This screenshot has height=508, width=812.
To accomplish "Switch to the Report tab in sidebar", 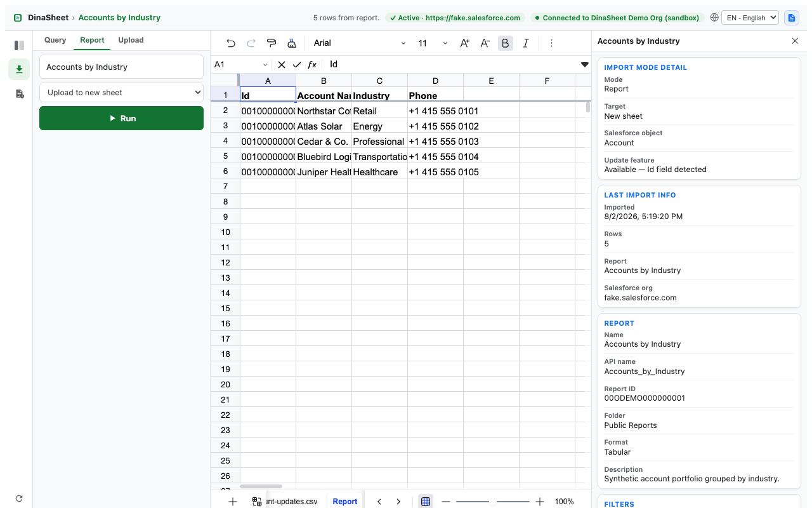I will (x=92, y=40).
